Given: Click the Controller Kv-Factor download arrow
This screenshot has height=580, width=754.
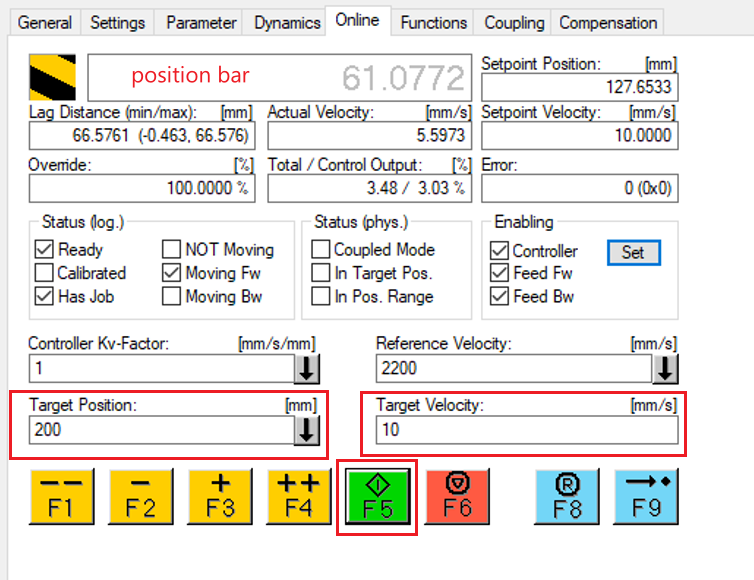Looking at the screenshot, I should (307, 369).
